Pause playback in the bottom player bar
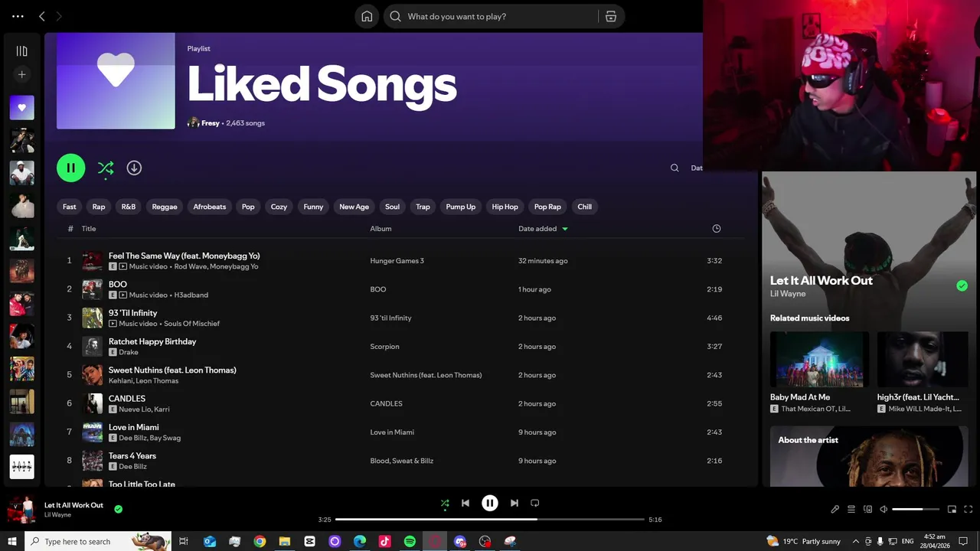This screenshot has height=551, width=980. pos(490,503)
